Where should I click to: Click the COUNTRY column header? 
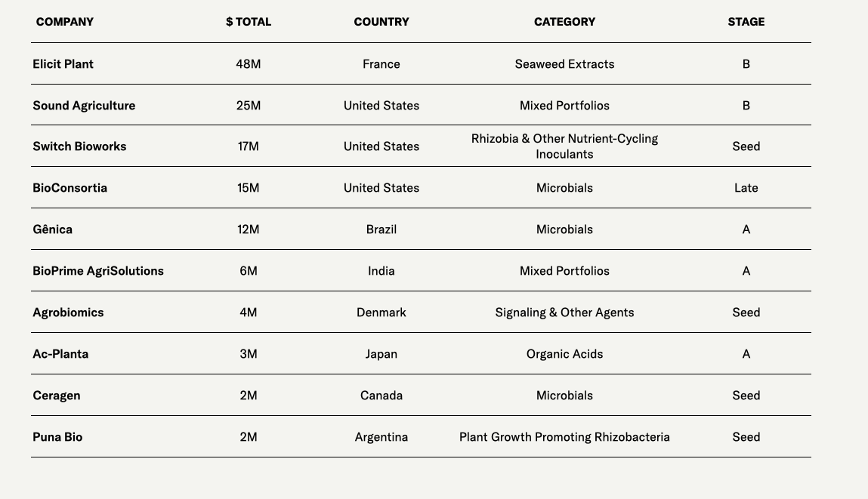[x=381, y=22]
